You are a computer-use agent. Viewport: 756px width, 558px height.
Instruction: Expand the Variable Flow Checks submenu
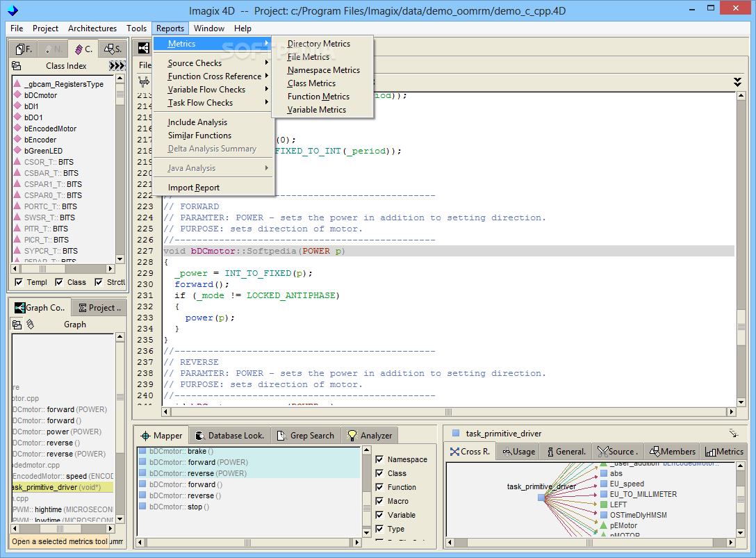(x=213, y=89)
